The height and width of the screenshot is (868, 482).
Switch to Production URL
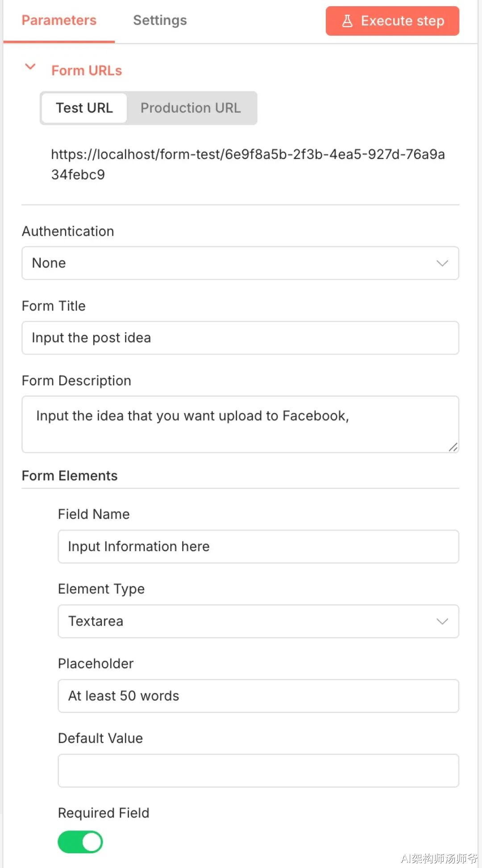point(191,108)
